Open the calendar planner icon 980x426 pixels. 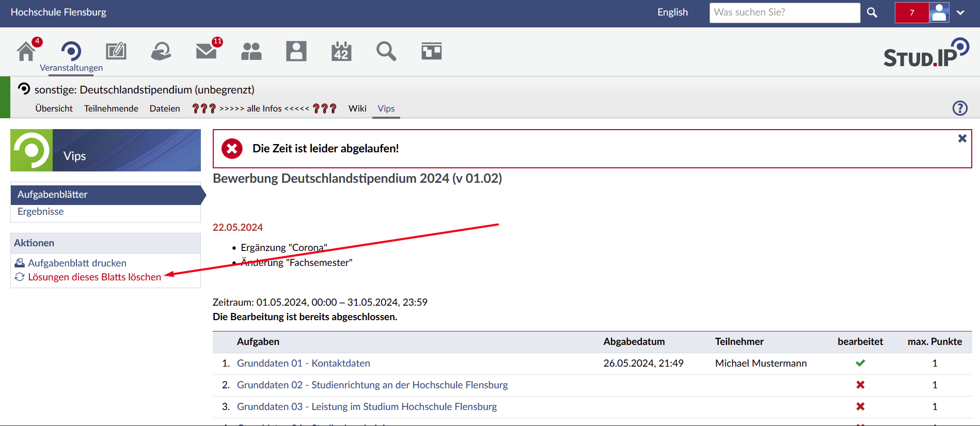click(341, 51)
